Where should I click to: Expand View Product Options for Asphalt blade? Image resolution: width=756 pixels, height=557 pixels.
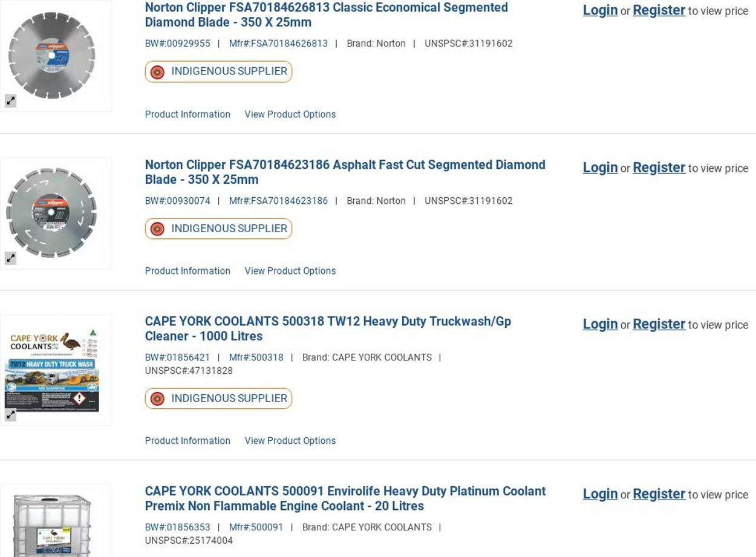(290, 271)
